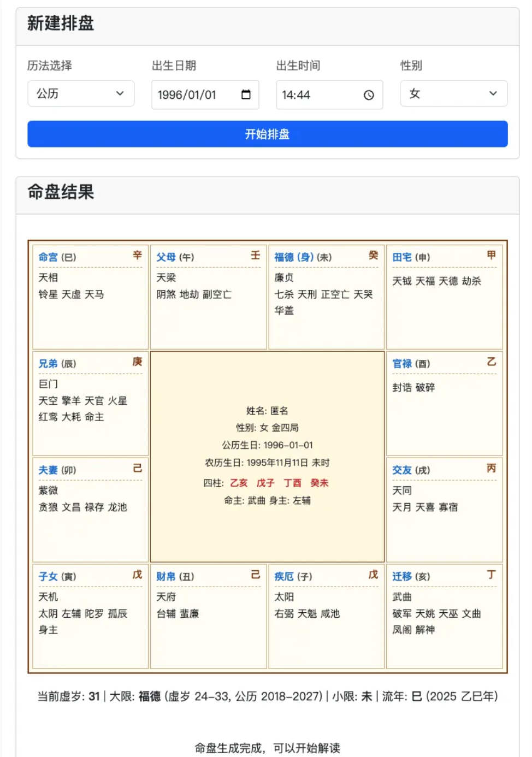Select the 兄弟 (辰) palace label

[x=57, y=363]
